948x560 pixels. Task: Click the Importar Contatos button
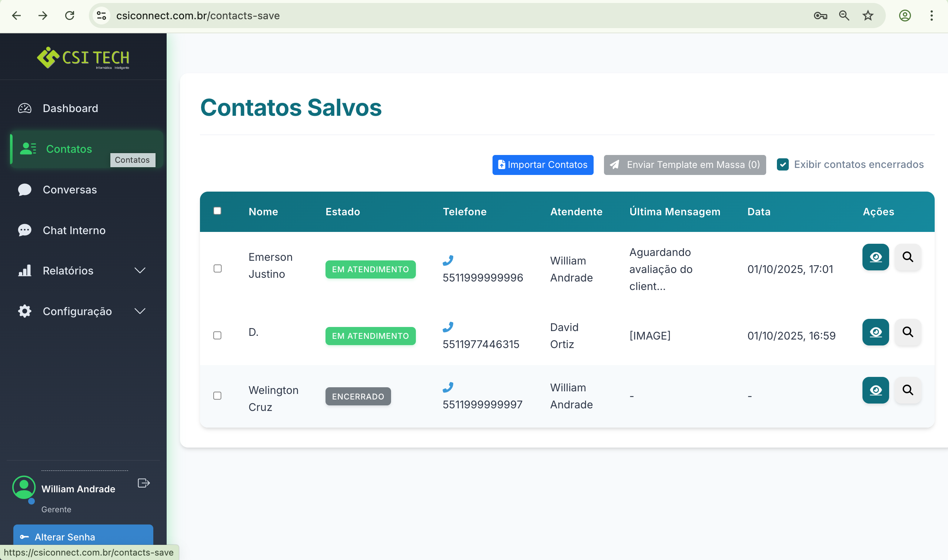click(x=543, y=165)
